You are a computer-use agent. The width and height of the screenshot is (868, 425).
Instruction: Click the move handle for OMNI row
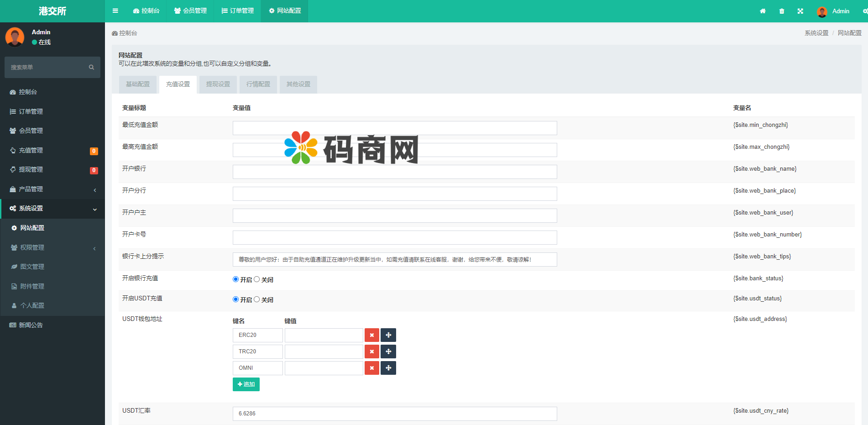tap(388, 368)
